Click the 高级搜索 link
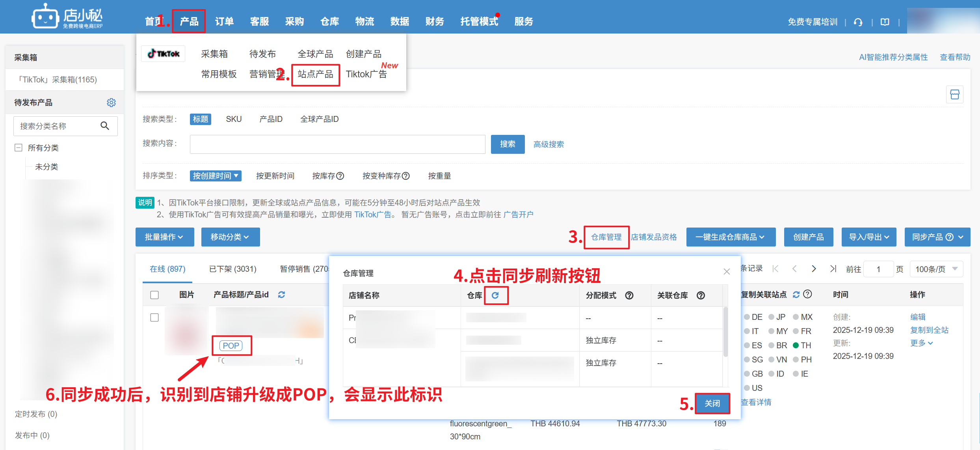The image size is (980, 450). (548, 144)
